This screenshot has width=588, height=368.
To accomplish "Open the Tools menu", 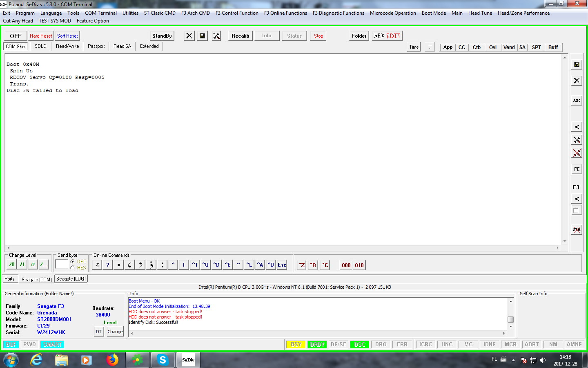I will click(x=73, y=13).
